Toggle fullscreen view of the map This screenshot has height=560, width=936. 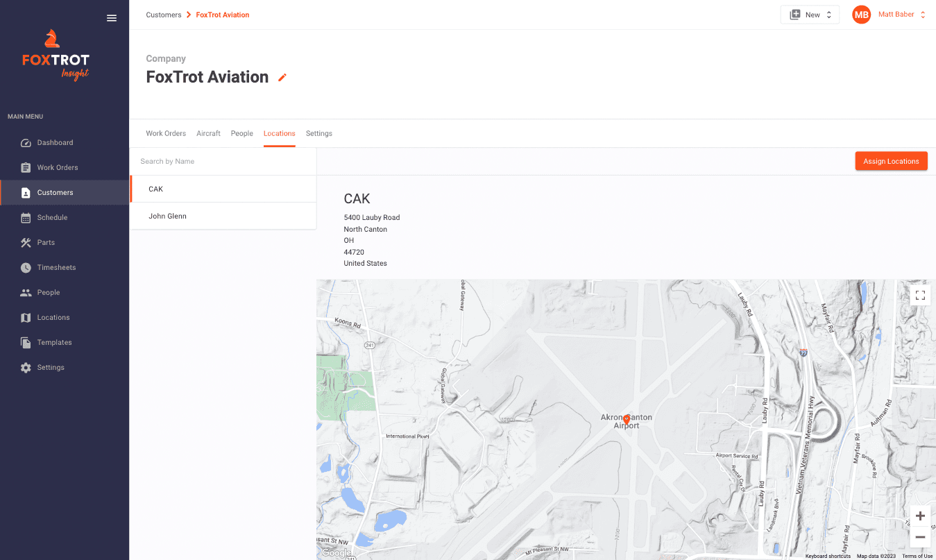pos(920,295)
